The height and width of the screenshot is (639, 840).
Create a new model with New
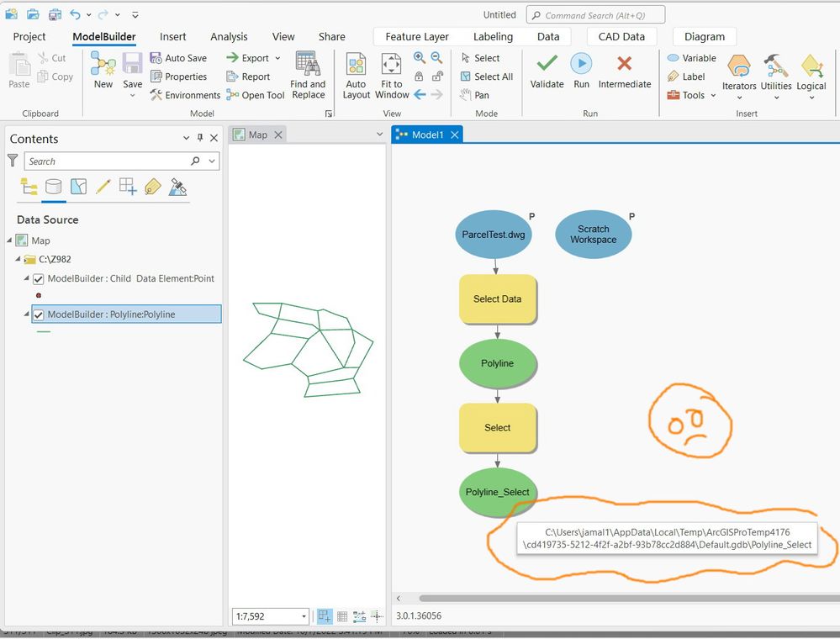tap(103, 70)
